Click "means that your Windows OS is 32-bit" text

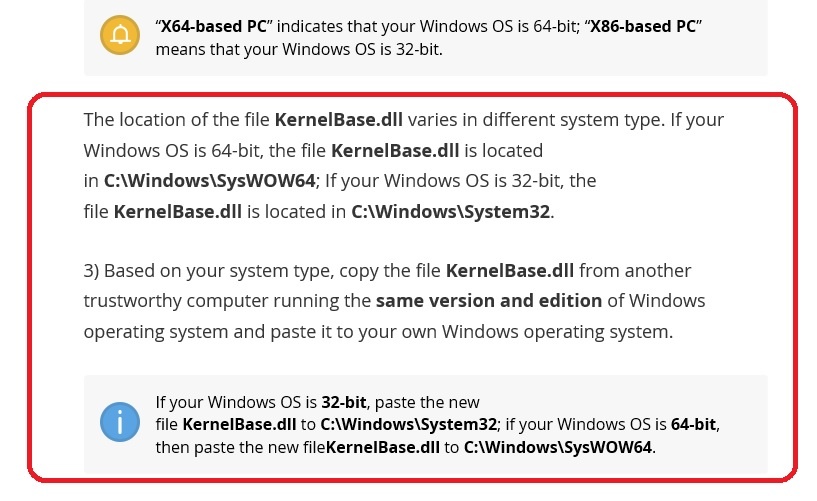coord(298,49)
